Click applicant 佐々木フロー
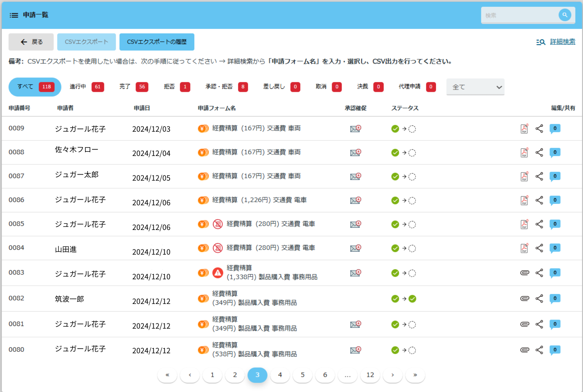Image resolution: width=583 pixels, height=392 pixels. point(77,150)
